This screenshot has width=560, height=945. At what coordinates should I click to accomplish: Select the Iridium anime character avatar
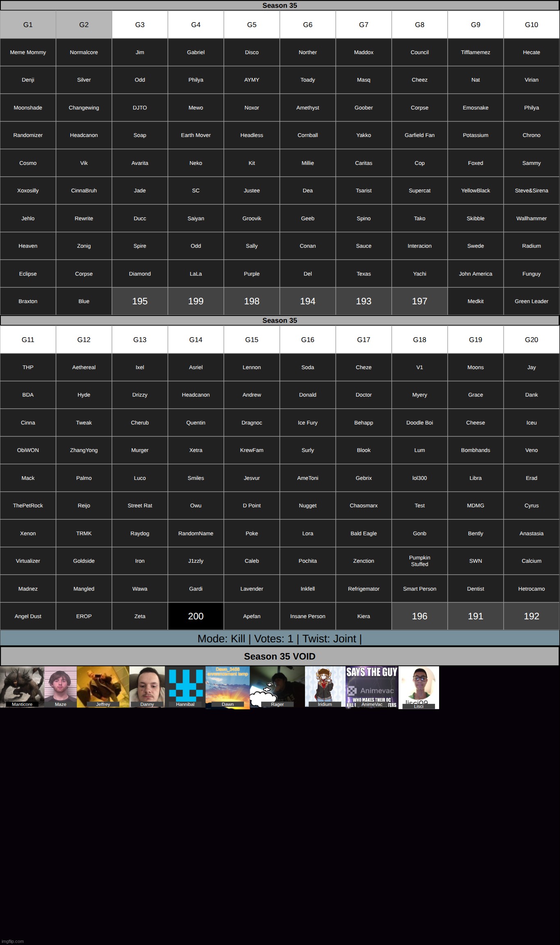(x=325, y=686)
